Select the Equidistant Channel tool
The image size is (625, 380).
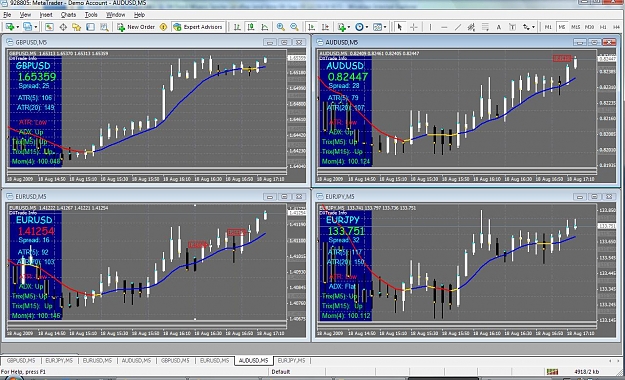tap(471, 27)
